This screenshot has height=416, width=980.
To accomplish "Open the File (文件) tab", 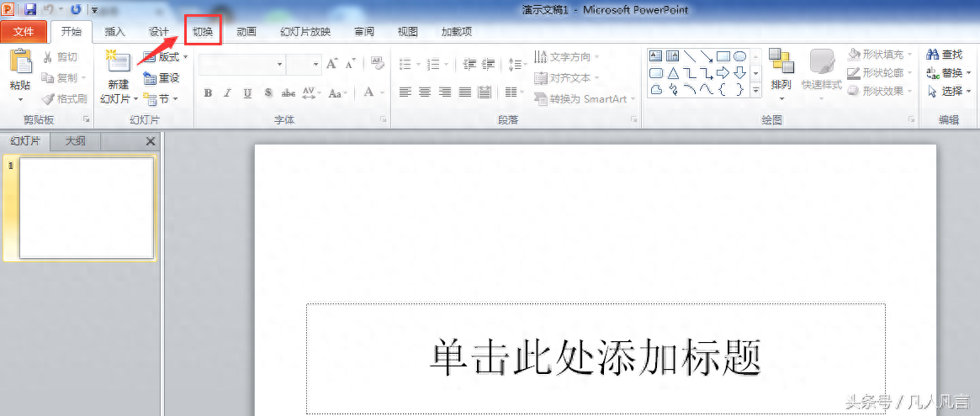I will tap(24, 32).
